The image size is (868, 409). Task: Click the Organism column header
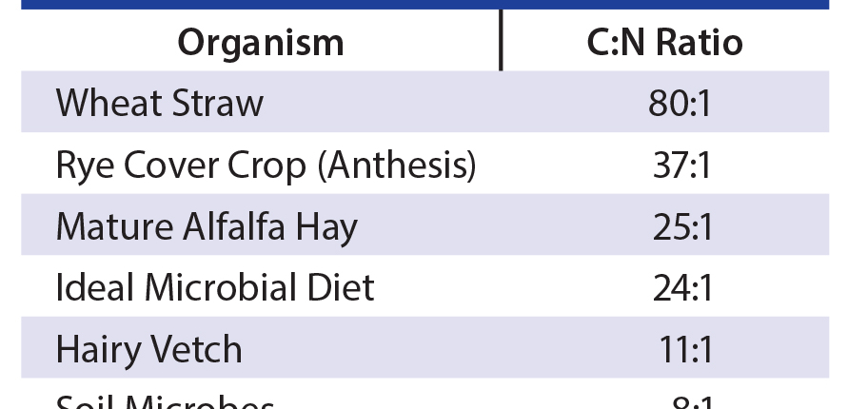(261, 43)
